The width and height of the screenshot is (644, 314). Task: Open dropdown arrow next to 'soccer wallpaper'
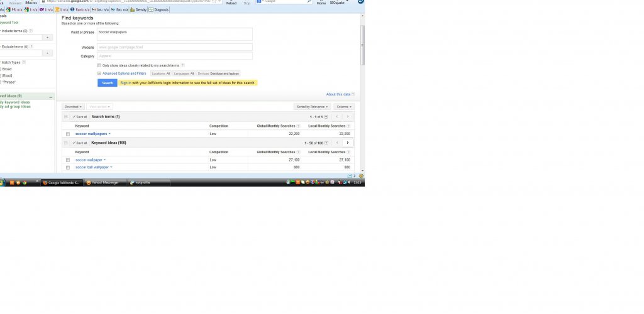click(x=105, y=160)
